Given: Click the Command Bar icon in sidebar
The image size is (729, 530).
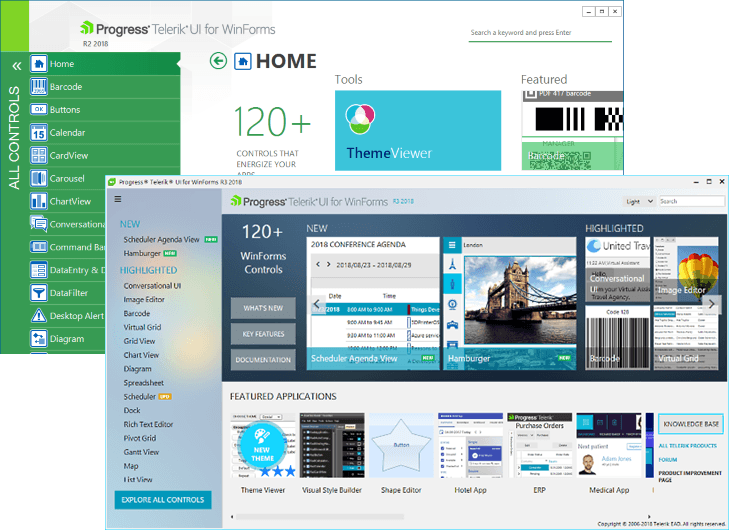Looking at the screenshot, I should 39,247.
